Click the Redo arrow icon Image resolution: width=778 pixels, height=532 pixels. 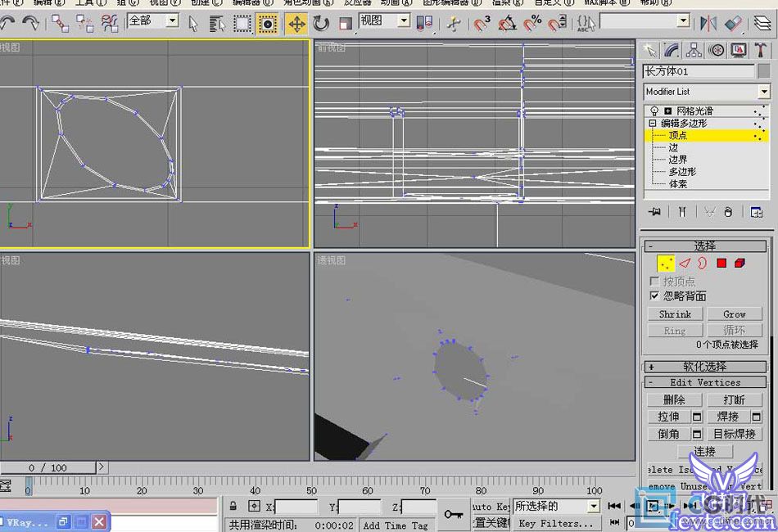(30, 23)
